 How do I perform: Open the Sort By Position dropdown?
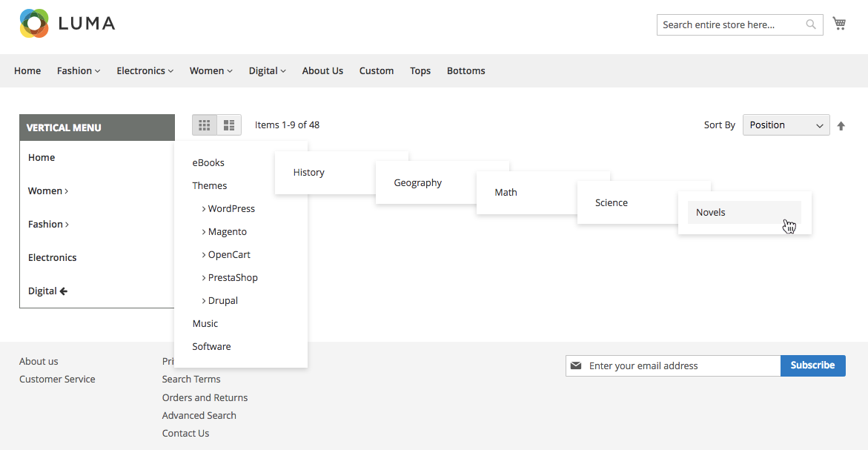point(786,125)
